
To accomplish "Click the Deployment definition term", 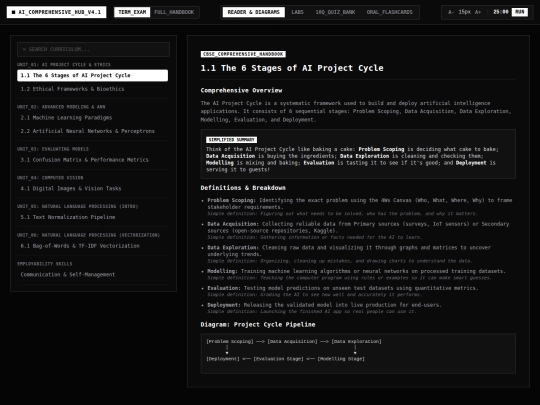I will tap(224, 305).
